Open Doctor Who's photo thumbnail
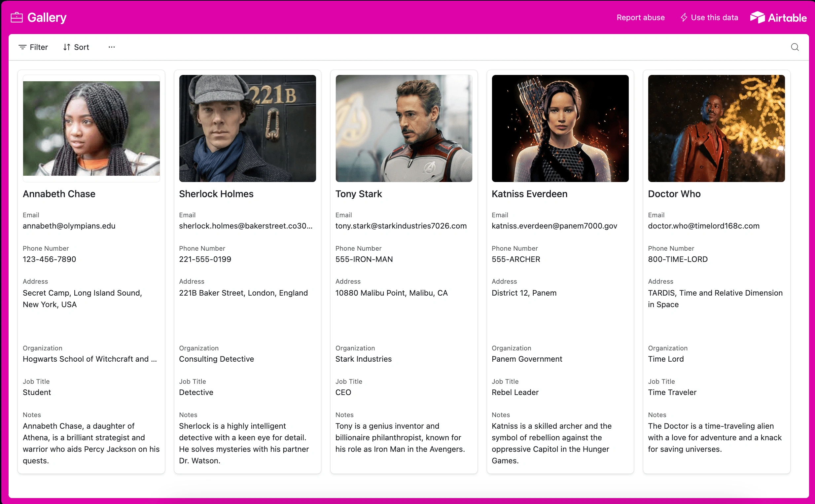 (716, 128)
